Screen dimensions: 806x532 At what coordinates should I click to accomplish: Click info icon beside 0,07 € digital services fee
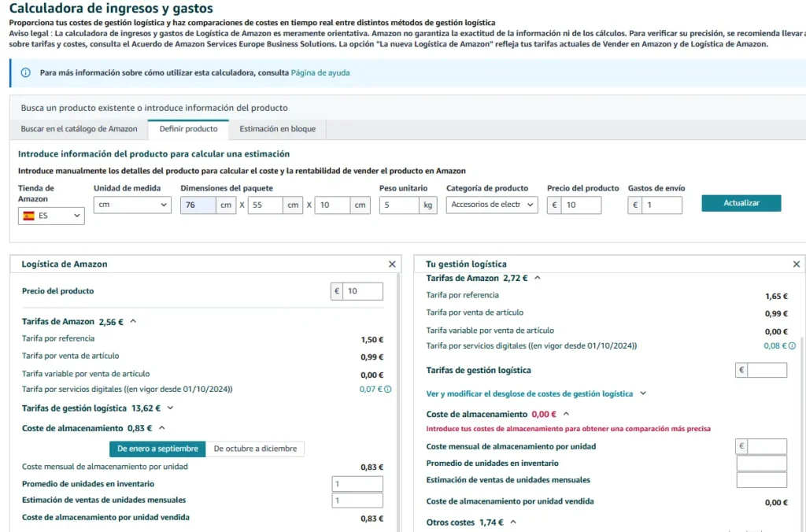pos(387,390)
